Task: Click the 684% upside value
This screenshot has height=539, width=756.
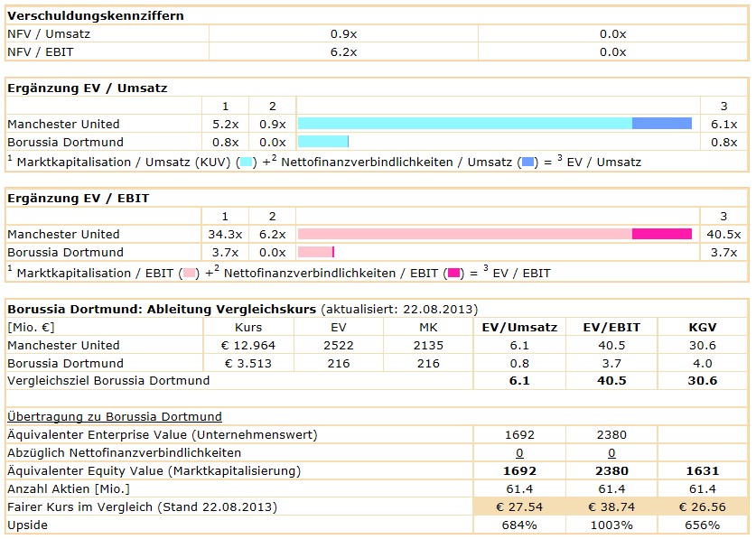Action: (519, 525)
